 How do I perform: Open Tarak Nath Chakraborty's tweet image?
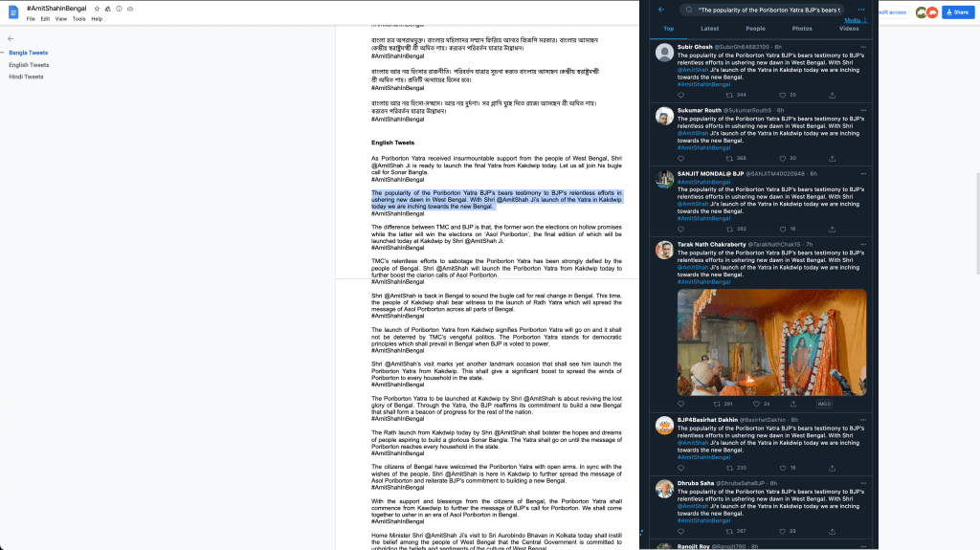coord(772,341)
